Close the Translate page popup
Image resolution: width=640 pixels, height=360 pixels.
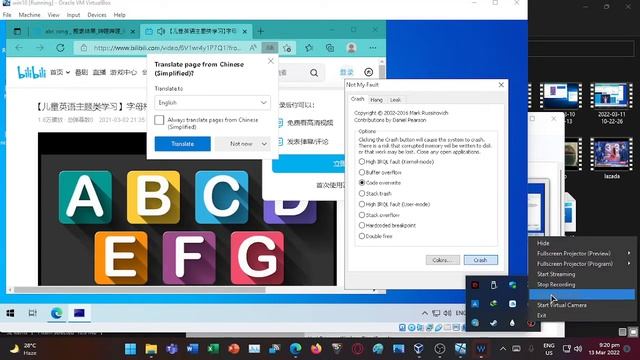point(271,61)
